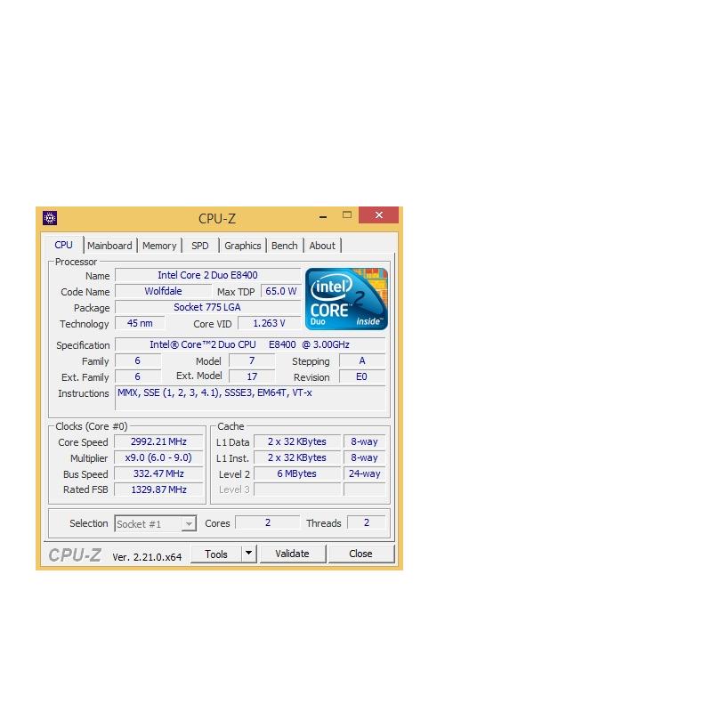Screen dimensions: 728x728
Task: Open the Graphics tab
Action: point(242,246)
